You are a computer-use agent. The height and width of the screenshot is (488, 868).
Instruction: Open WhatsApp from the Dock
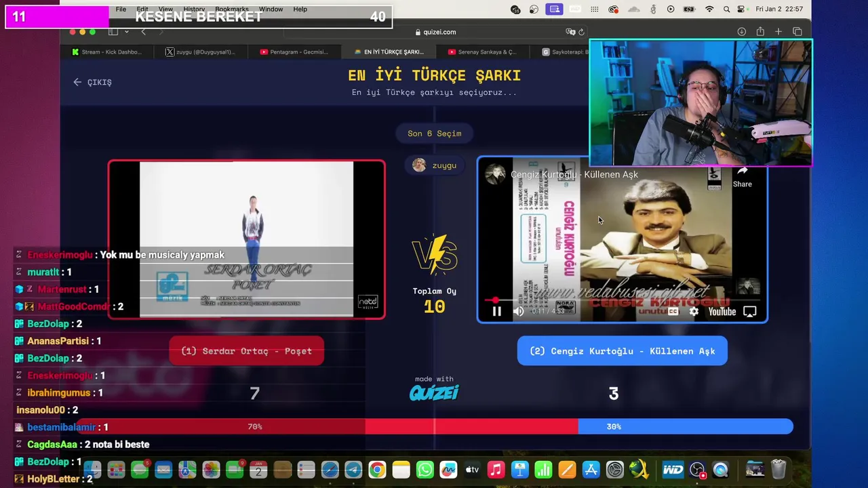tap(425, 470)
